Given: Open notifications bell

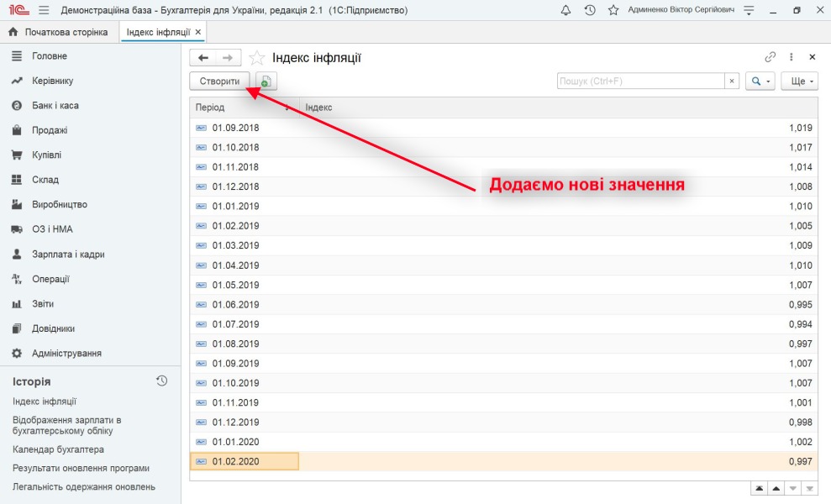Looking at the screenshot, I should pyautogui.click(x=566, y=10).
